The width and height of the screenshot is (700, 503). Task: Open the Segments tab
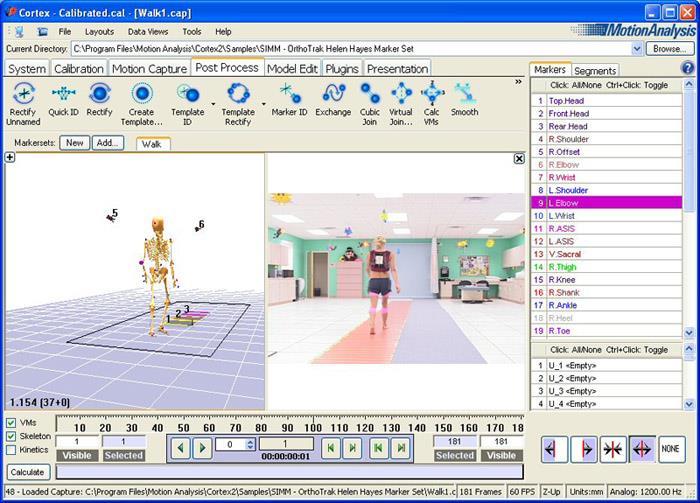pos(595,71)
